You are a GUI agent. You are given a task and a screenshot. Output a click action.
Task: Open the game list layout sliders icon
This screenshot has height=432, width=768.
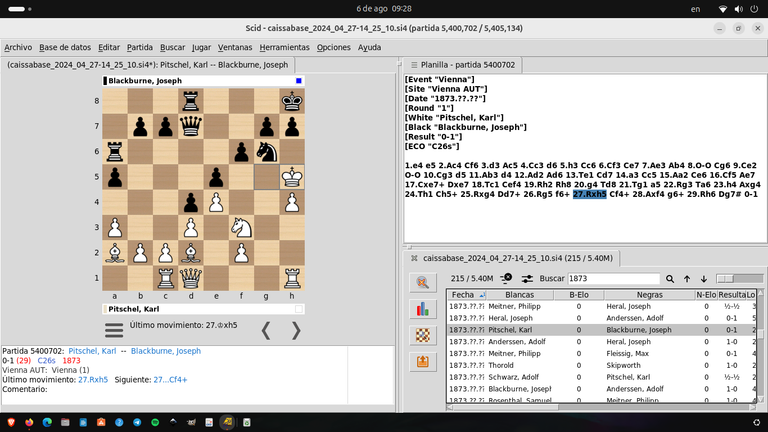[527, 278]
